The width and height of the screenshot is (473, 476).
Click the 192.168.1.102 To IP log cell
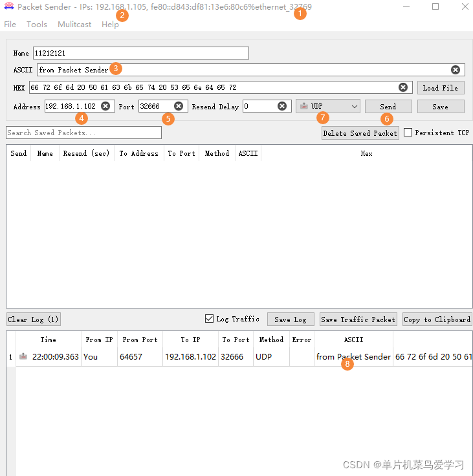(190, 357)
